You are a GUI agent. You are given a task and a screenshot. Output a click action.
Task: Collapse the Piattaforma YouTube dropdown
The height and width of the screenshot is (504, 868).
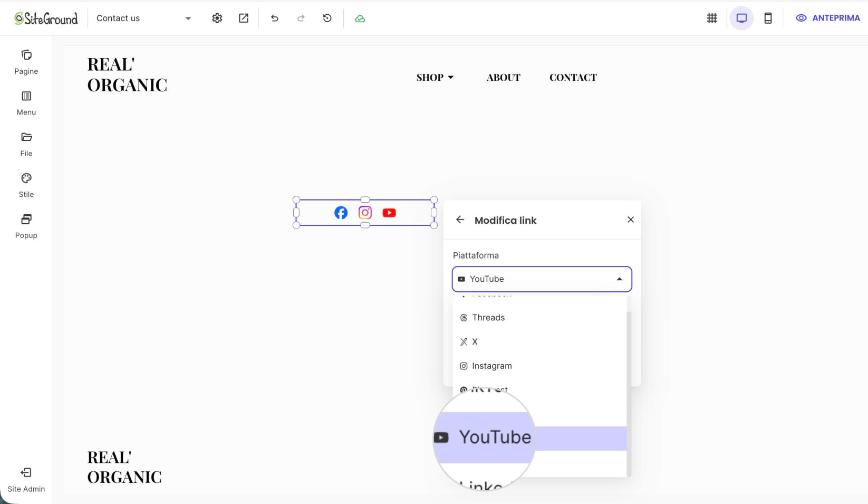(542, 279)
